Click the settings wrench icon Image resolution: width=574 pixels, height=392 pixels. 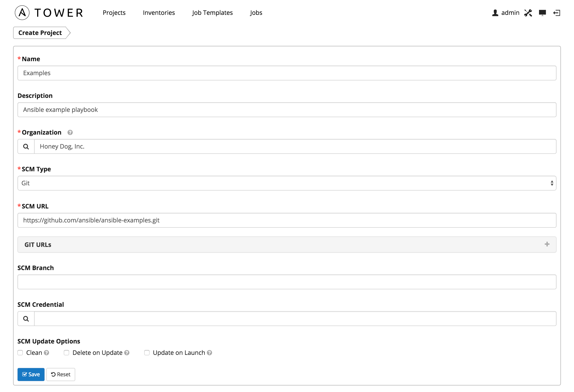tap(528, 12)
